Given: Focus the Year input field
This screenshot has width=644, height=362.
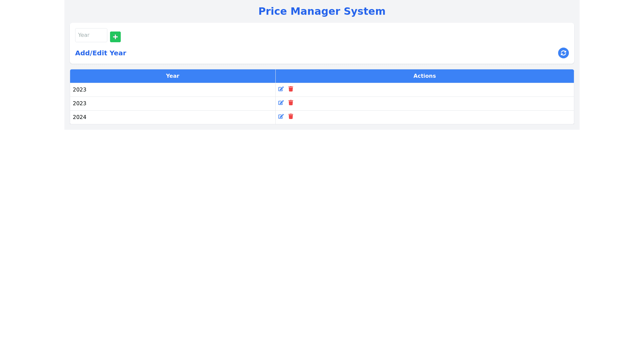Looking at the screenshot, I should coord(91,35).
